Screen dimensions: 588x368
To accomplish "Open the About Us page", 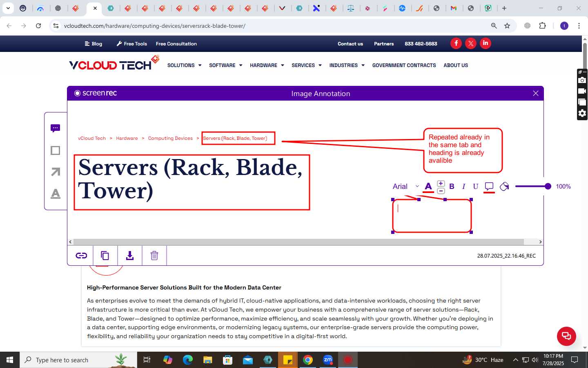I will pos(456,65).
